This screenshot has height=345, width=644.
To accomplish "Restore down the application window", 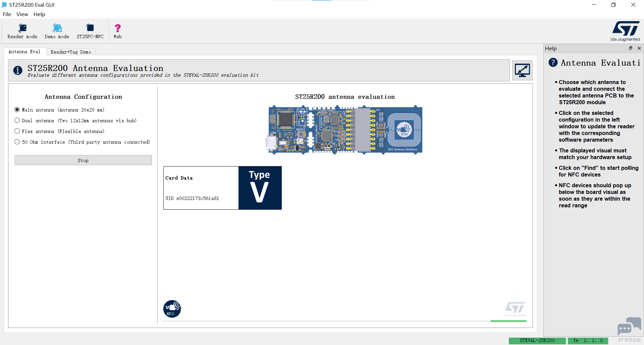I will click(613, 5).
